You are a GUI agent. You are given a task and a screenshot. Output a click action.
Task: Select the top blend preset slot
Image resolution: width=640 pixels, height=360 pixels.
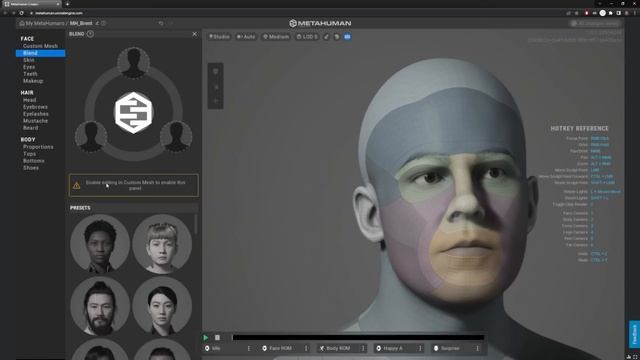pos(133,62)
